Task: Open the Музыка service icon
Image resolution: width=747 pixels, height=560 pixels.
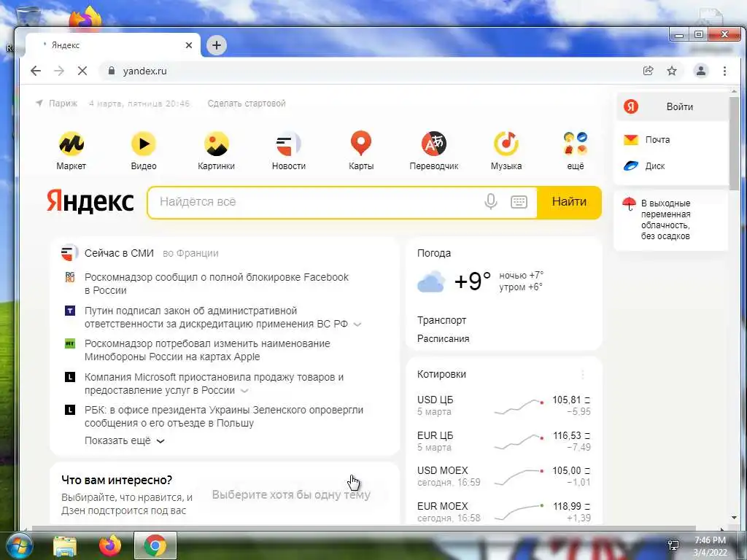Action: tap(506, 144)
